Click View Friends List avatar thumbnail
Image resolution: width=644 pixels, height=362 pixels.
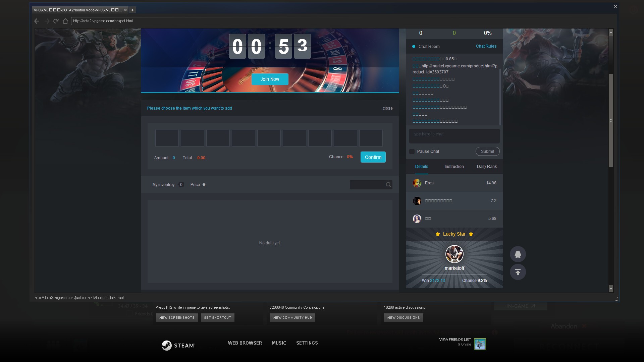pos(480,344)
